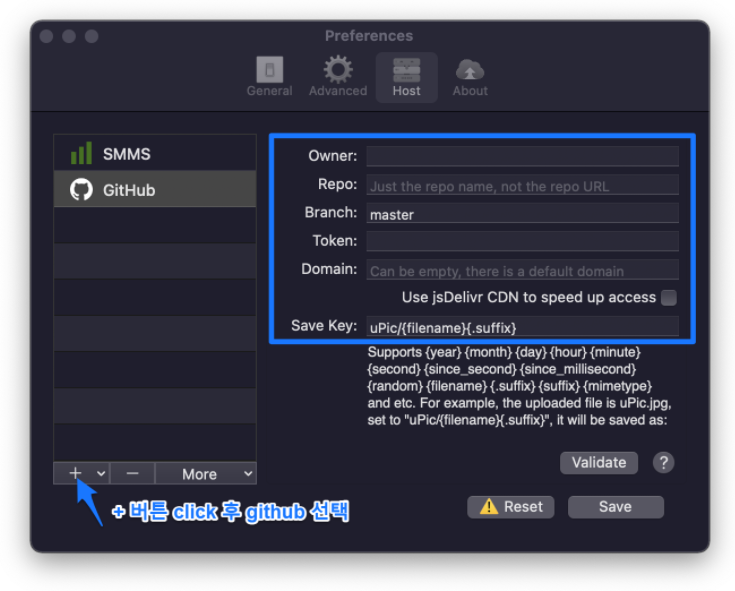Open the About cloud tab
The image size is (735, 591).
[x=470, y=77]
